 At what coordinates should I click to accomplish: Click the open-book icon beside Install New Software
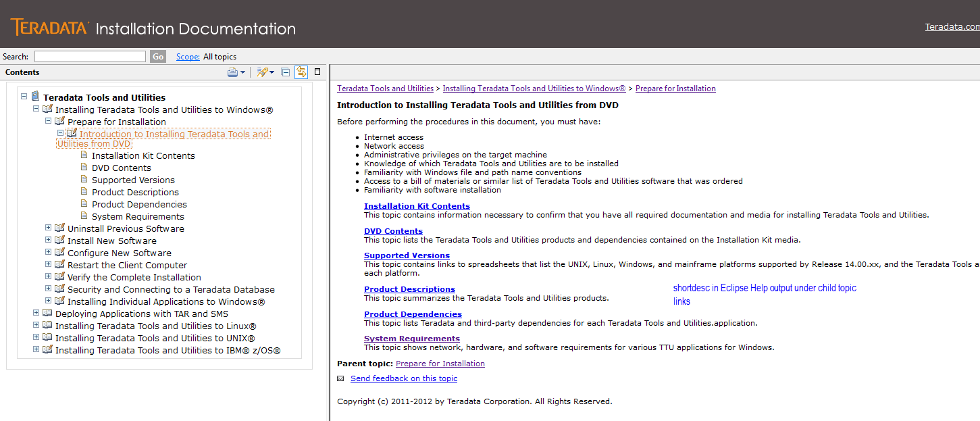tap(59, 241)
